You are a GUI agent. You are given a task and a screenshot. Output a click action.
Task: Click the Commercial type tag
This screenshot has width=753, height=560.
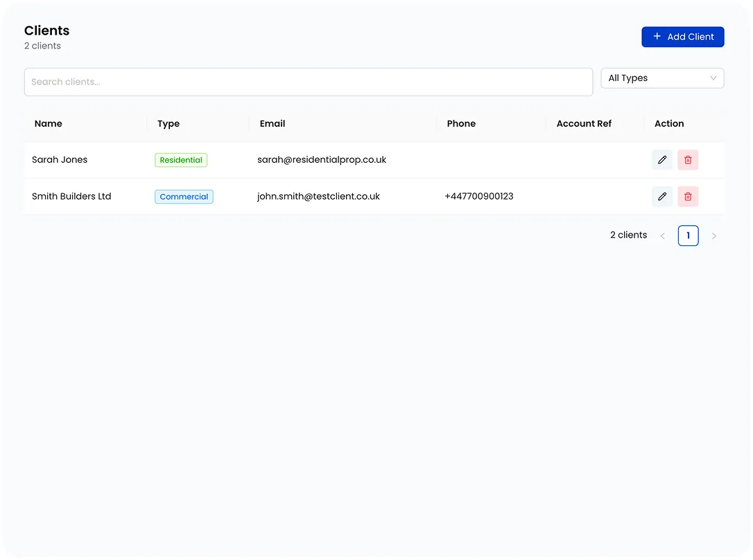tap(184, 197)
